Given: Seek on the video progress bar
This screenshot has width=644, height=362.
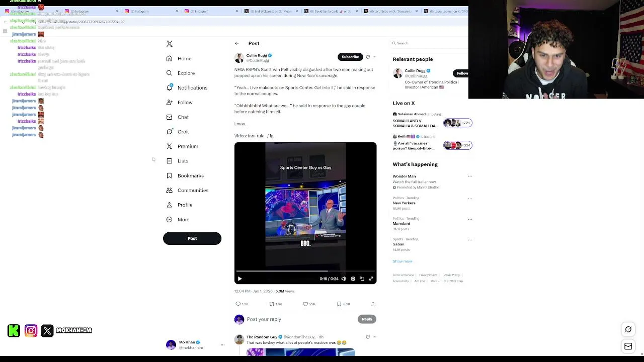Looking at the screenshot, I should [x=305, y=271].
